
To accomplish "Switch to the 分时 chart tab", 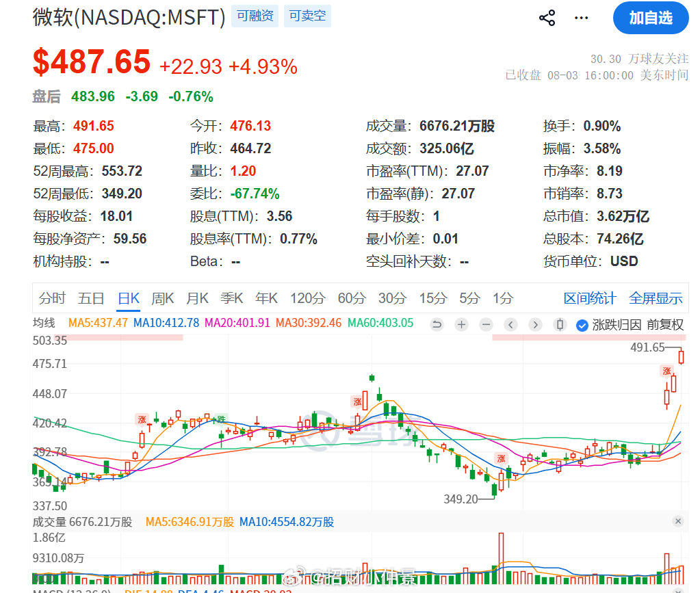I will pyautogui.click(x=52, y=298).
